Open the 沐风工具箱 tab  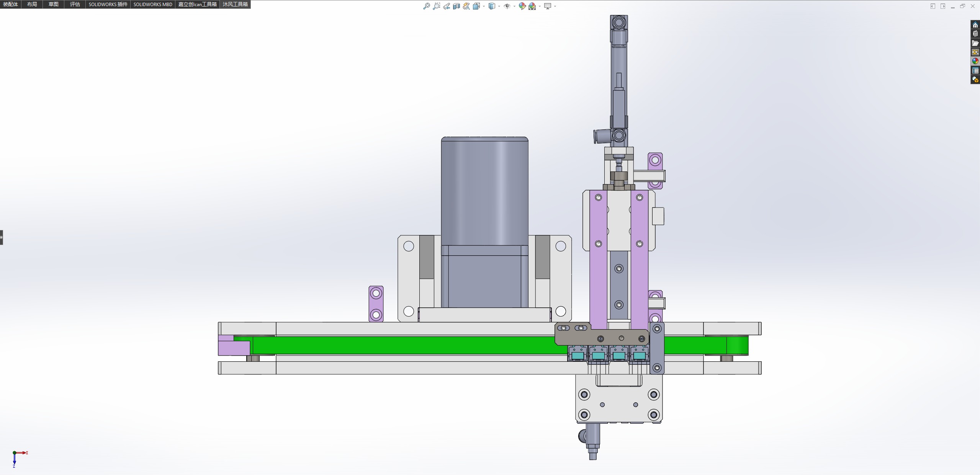tap(235, 4)
